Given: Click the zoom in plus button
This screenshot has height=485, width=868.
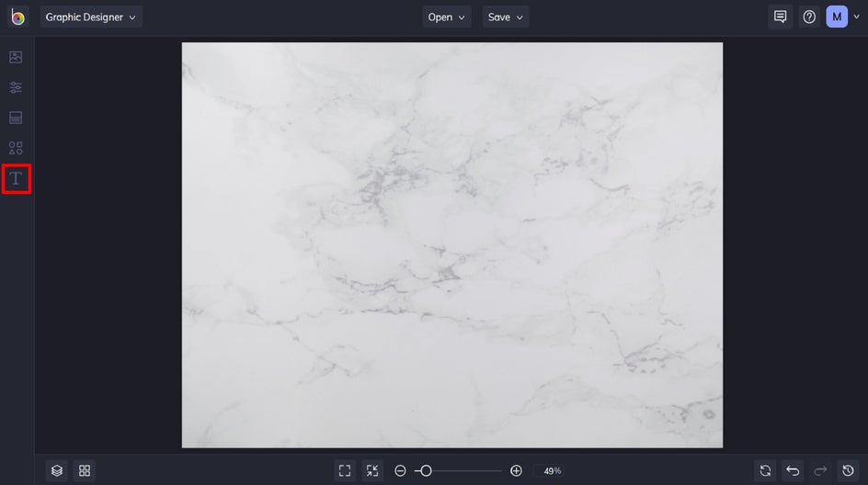Looking at the screenshot, I should pyautogui.click(x=516, y=470).
